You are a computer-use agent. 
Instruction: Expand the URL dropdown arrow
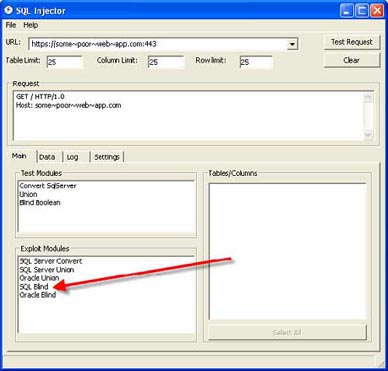coord(292,44)
